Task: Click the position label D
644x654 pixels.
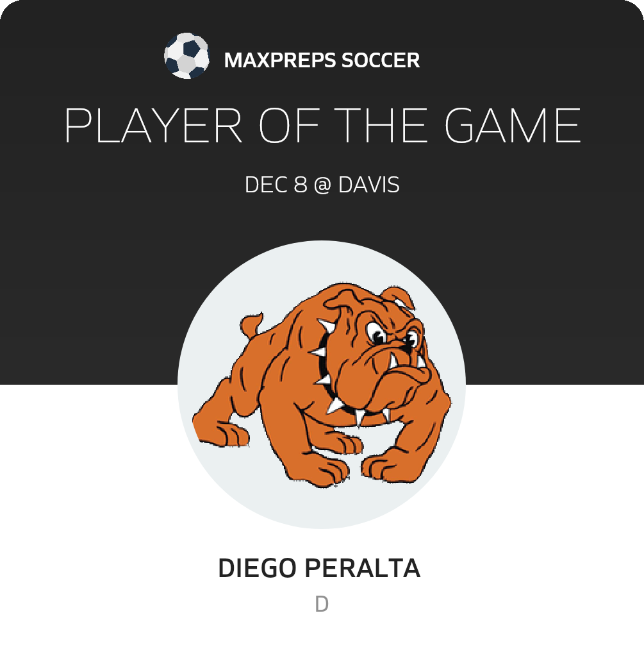Action: 322,604
